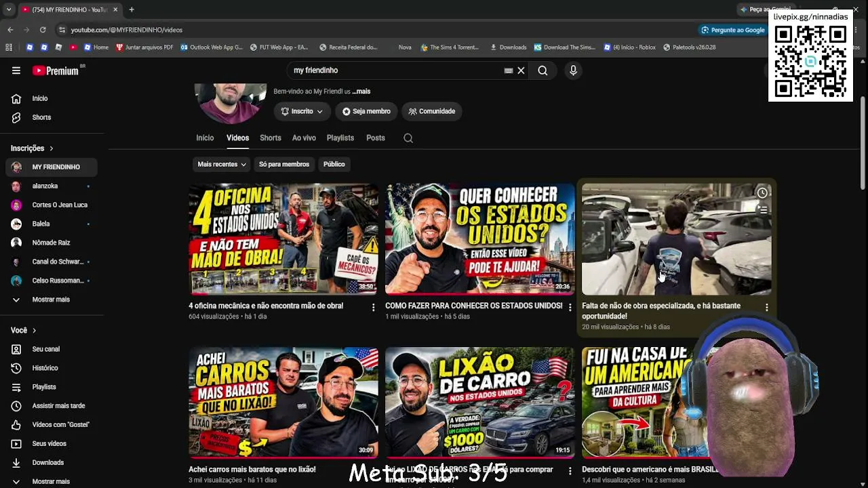The width and height of the screenshot is (868, 488).
Task: Click the page vertical scrollbar
Action: coord(863,142)
